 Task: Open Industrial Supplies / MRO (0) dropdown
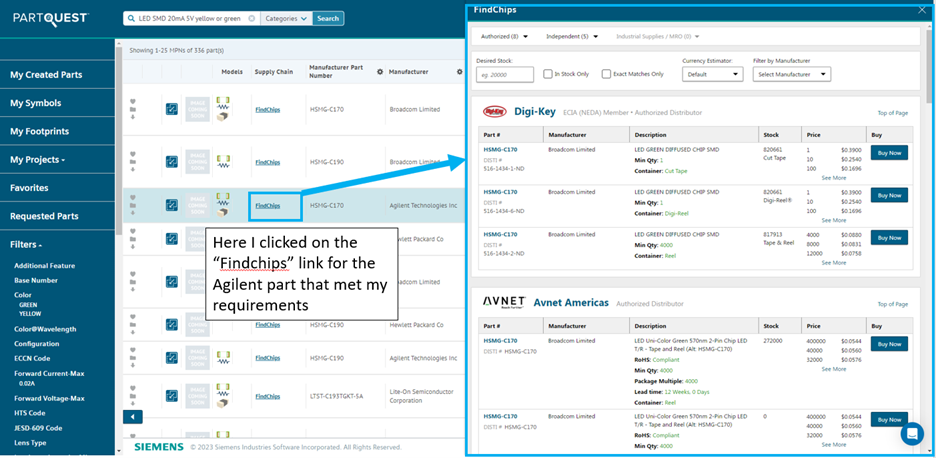658,36
